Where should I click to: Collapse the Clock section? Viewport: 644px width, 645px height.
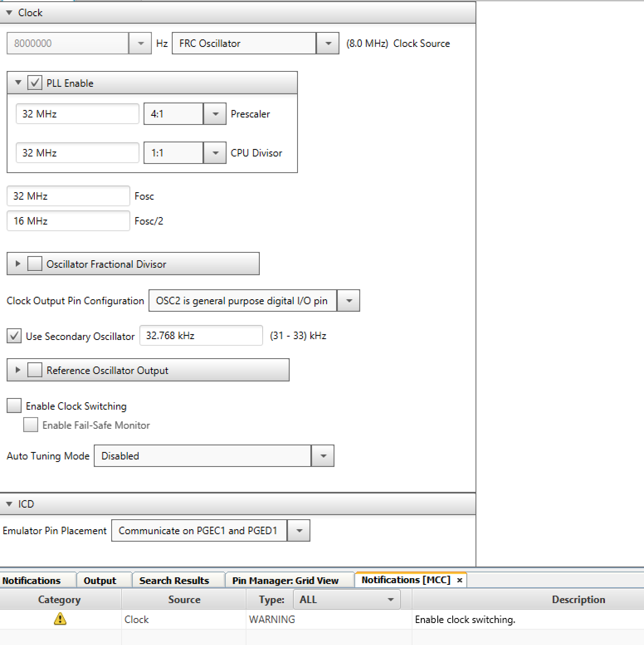click(9, 13)
